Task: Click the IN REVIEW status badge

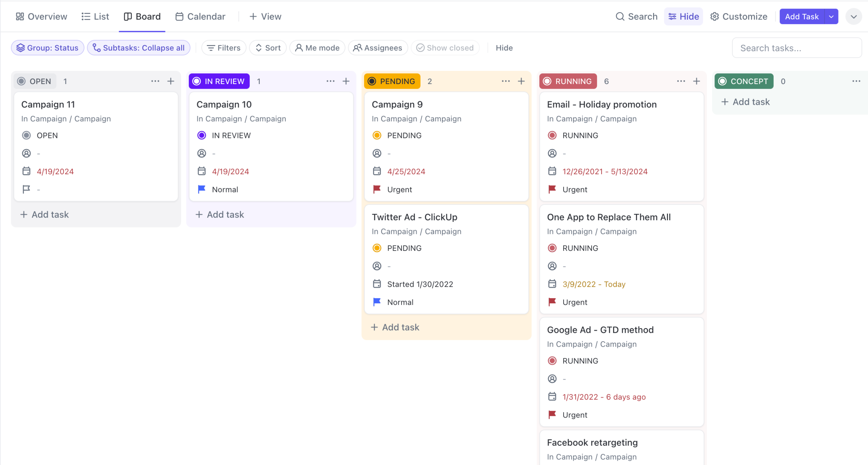Action: 219,81
